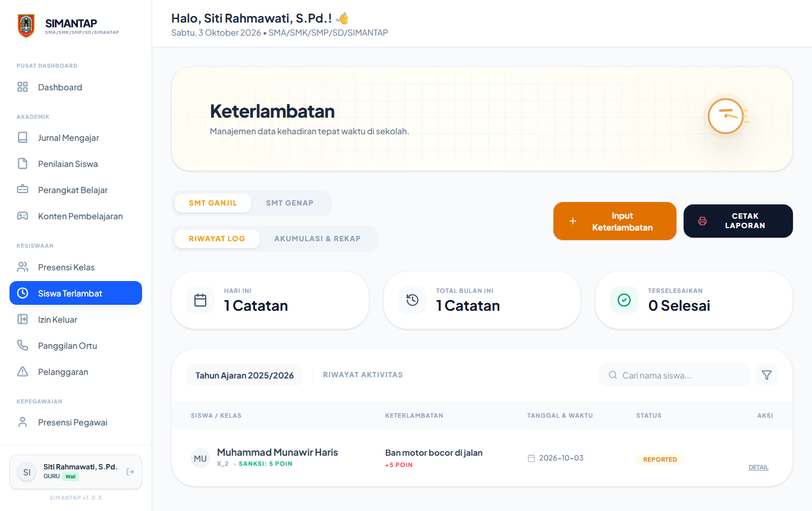
Task: Click the calendar icon in Hari Ini card
Action: point(200,300)
